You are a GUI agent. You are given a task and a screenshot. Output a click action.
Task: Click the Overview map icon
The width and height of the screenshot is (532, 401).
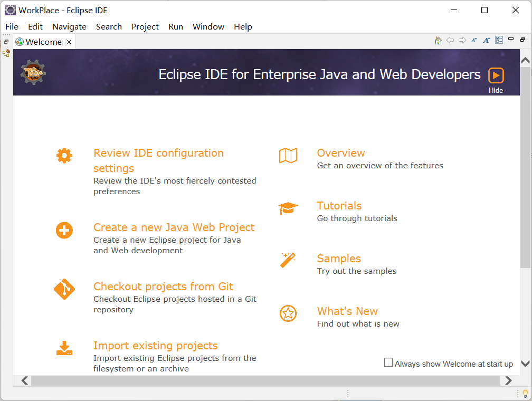click(288, 156)
